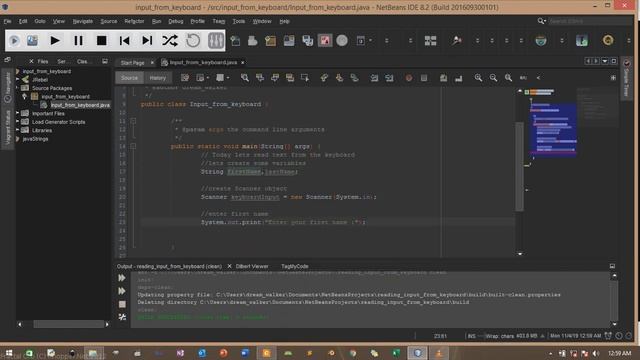
Task: Expand the Load Generator Scripts node
Action: click(x=18, y=122)
